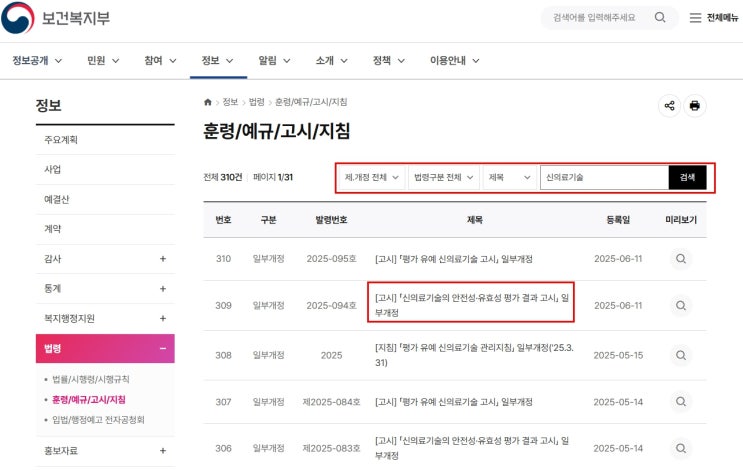Click issue number 2025-095호
Viewport: 743px width, 470px height.
[331, 259]
